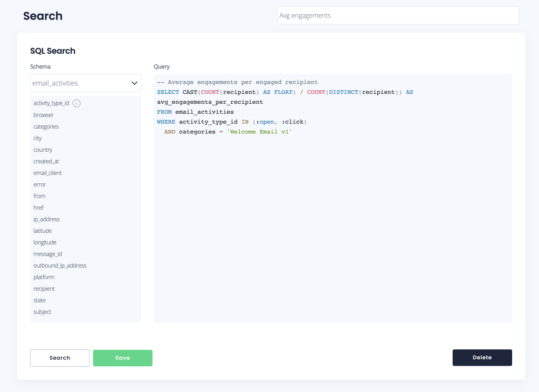539x392 pixels.
Task: Choose the city column in schema list
Action: pyautogui.click(x=37, y=138)
